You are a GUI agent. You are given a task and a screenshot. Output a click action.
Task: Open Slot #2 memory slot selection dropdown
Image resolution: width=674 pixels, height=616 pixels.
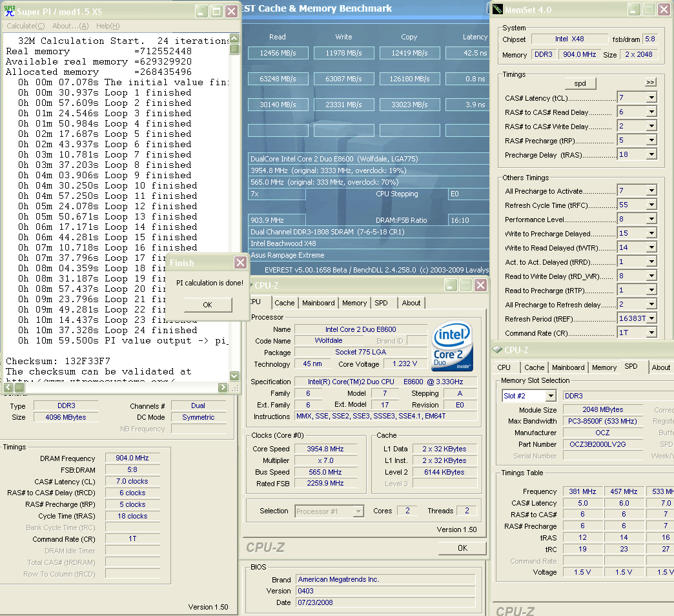point(551,395)
